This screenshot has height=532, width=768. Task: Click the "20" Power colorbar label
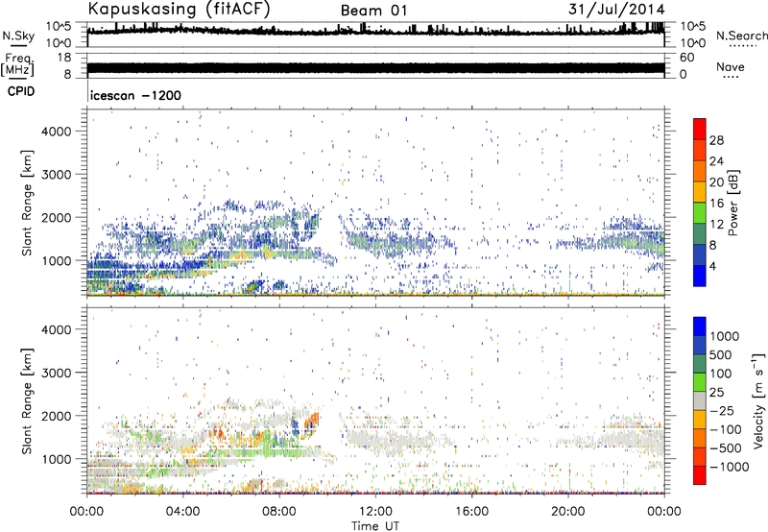click(716, 182)
